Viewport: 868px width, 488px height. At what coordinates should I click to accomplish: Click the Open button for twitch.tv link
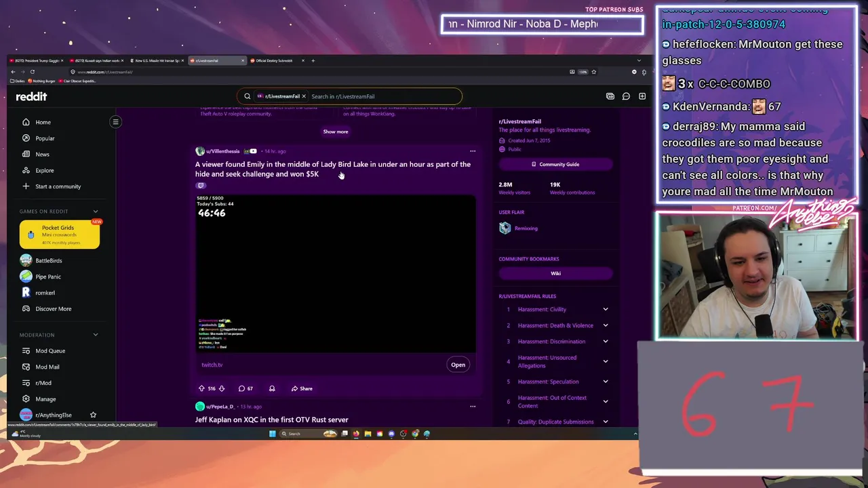pos(458,365)
